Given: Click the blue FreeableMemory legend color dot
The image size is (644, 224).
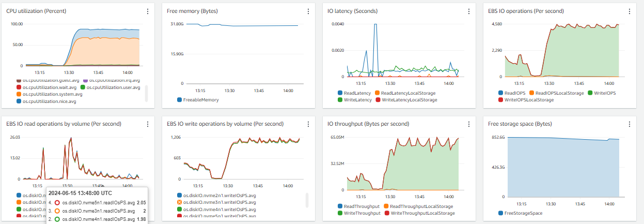Looking at the screenshot, I should pos(180,100).
